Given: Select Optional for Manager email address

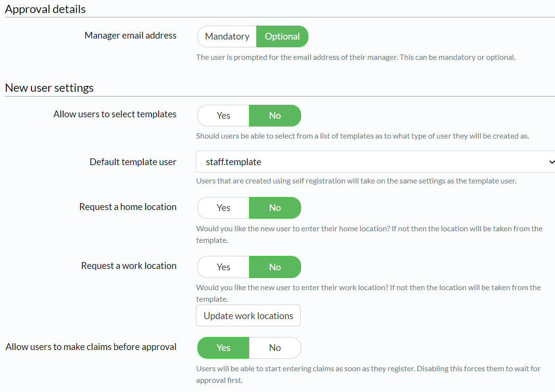Looking at the screenshot, I should (282, 37).
